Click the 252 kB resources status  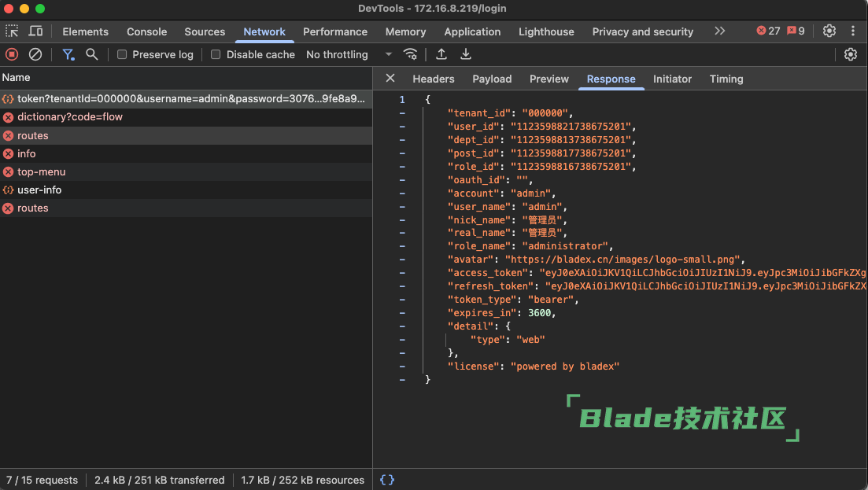coord(302,480)
